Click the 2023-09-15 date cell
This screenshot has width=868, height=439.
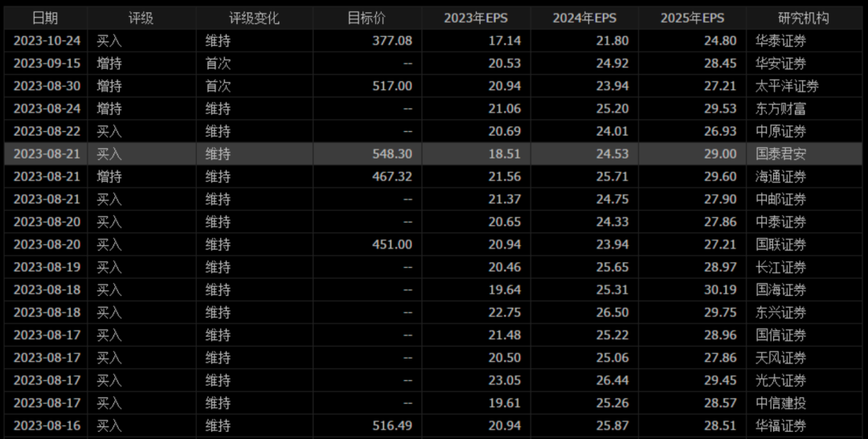[x=47, y=64]
